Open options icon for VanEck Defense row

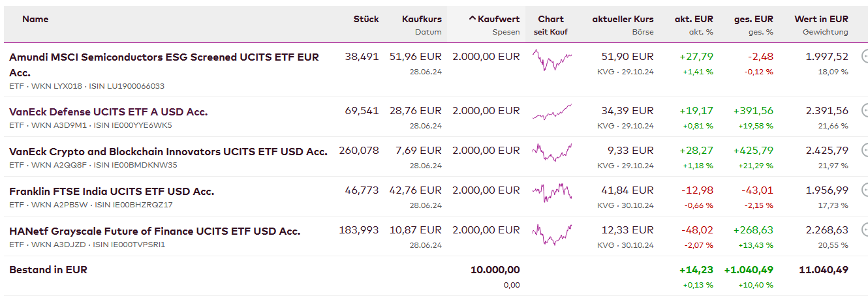point(865,111)
